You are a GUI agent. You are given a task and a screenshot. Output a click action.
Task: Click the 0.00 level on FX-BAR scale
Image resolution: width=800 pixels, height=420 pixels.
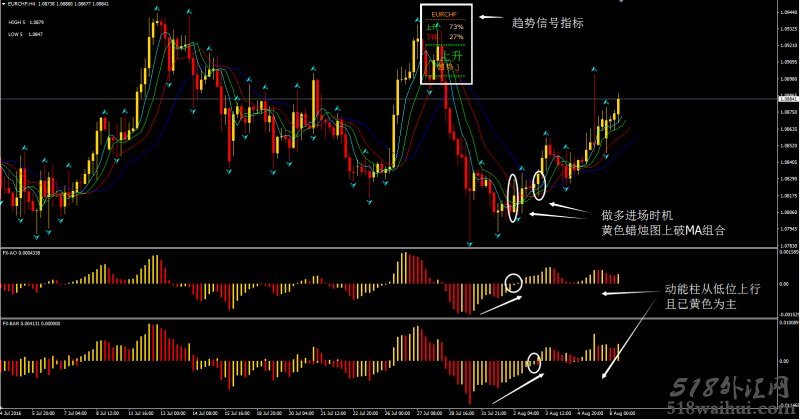(x=785, y=361)
